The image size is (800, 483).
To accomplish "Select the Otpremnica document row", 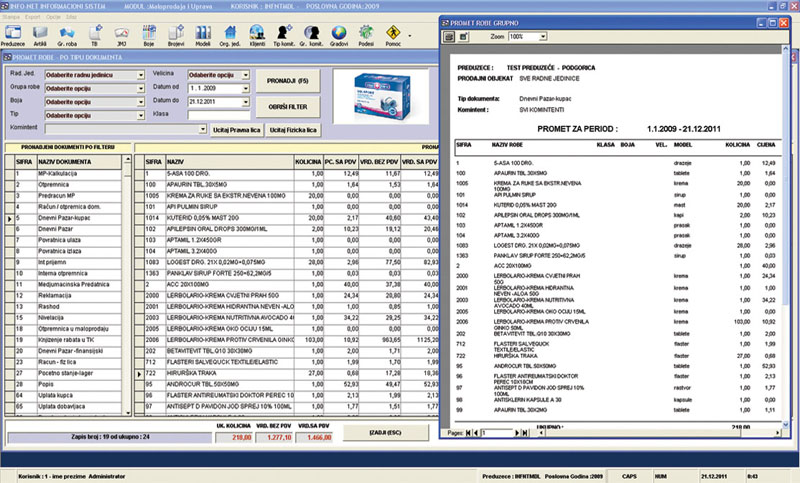I will (68, 185).
